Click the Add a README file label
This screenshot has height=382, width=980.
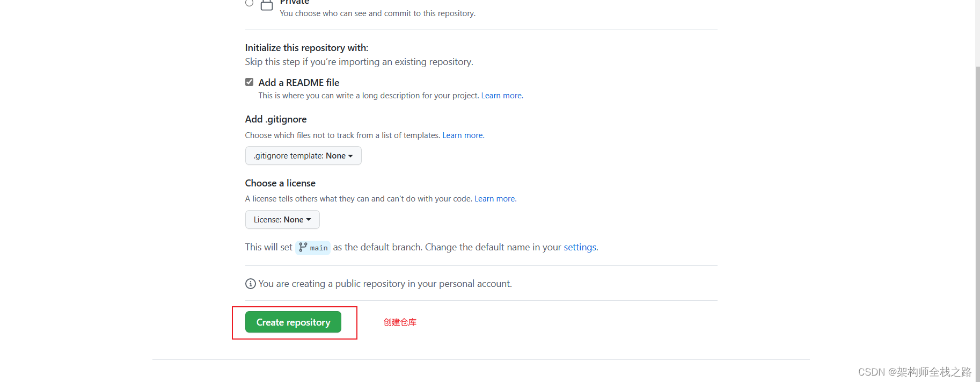[299, 83]
